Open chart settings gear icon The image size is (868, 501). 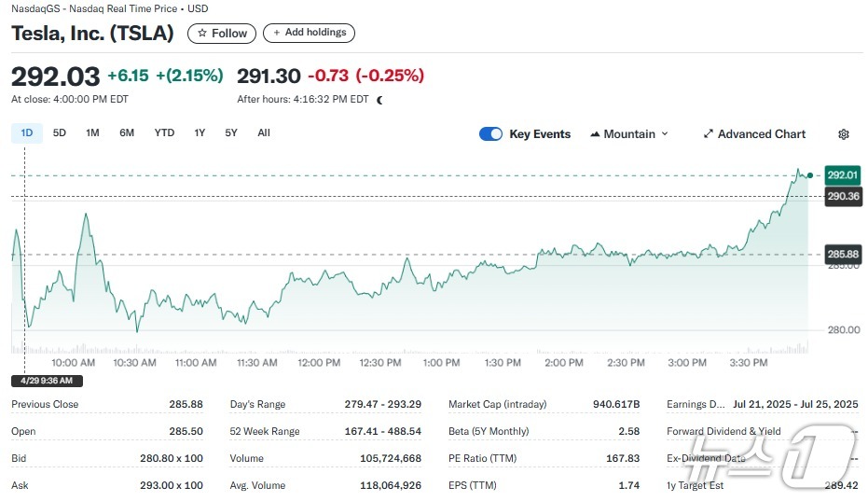[x=843, y=134]
